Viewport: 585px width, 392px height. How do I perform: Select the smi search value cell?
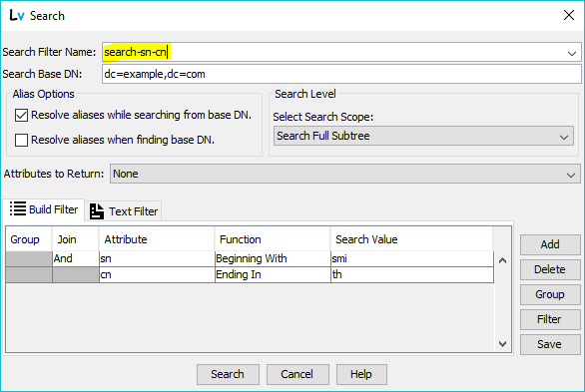click(x=412, y=258)
